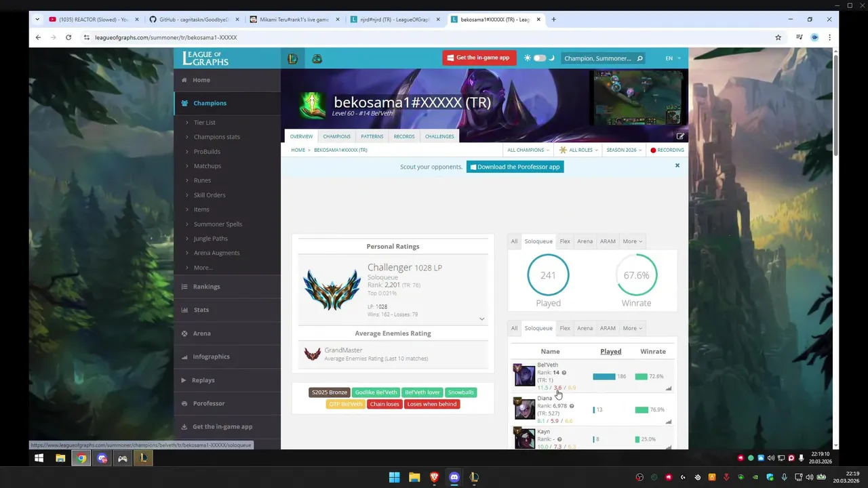Open the EN language dropdown
The width and height of the screenshot is (868, 488).
[673, 58]
